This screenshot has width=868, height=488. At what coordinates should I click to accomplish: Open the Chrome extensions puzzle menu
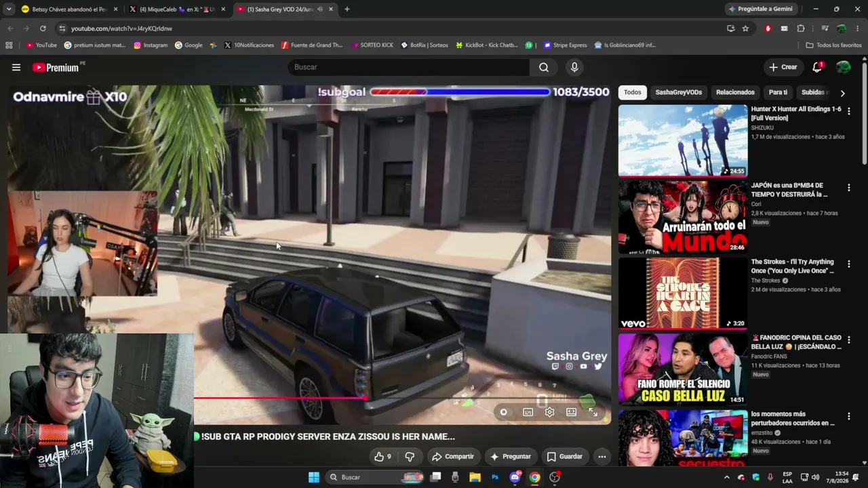tap(801, 28)
